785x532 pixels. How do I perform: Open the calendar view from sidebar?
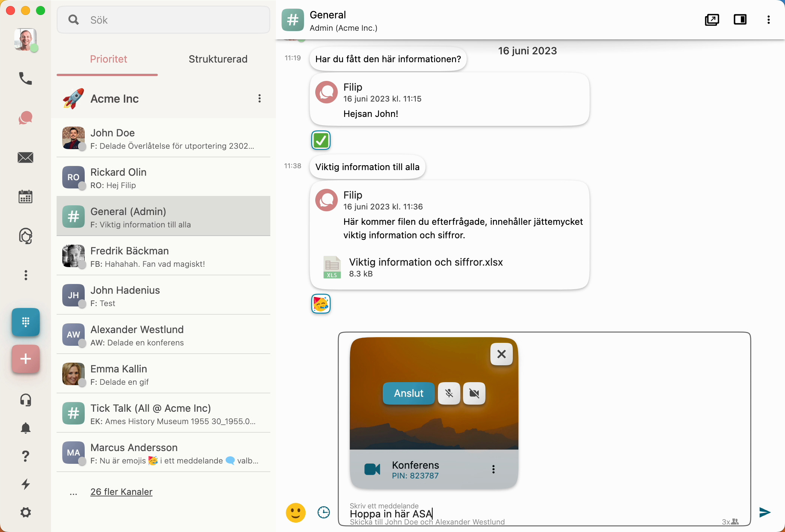tap(25, 197)
